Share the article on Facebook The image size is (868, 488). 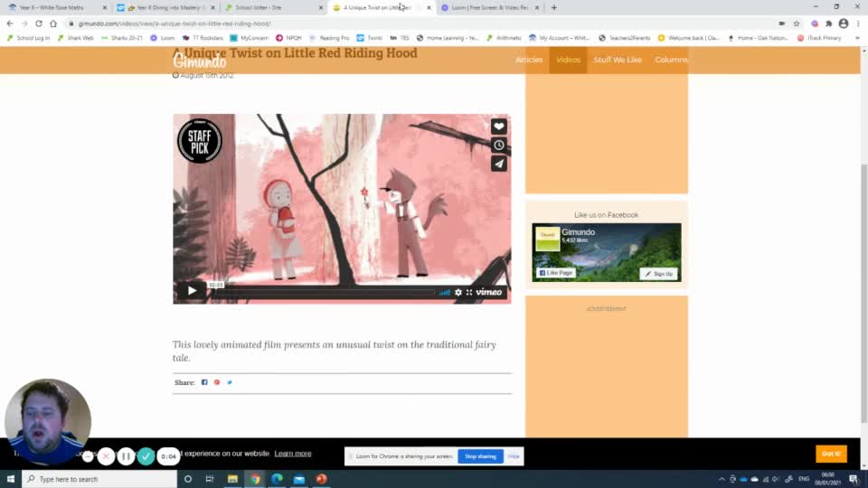pyautogui.click(x=204, y=382)
